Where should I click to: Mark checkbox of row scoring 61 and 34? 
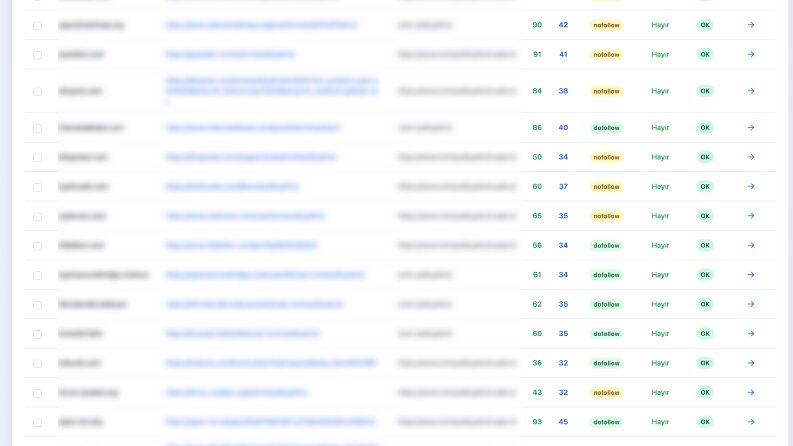[x=37, y=275]
